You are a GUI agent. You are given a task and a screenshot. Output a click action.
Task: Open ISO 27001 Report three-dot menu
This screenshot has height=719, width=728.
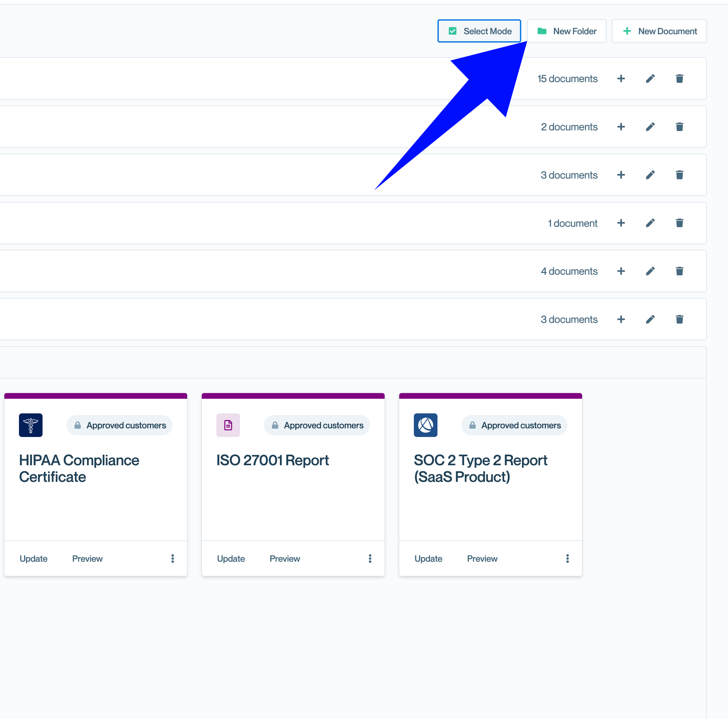coord(370,558)
